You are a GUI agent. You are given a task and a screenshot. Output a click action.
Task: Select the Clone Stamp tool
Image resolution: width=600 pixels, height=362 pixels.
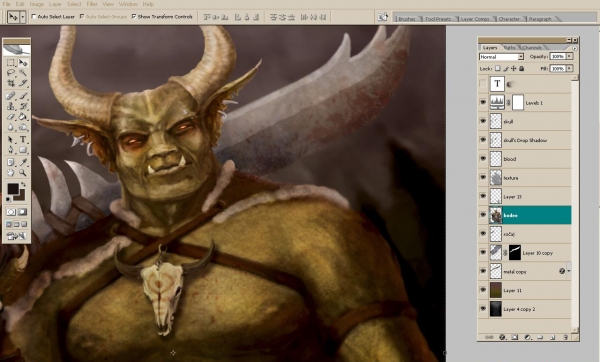click(11, 106)
